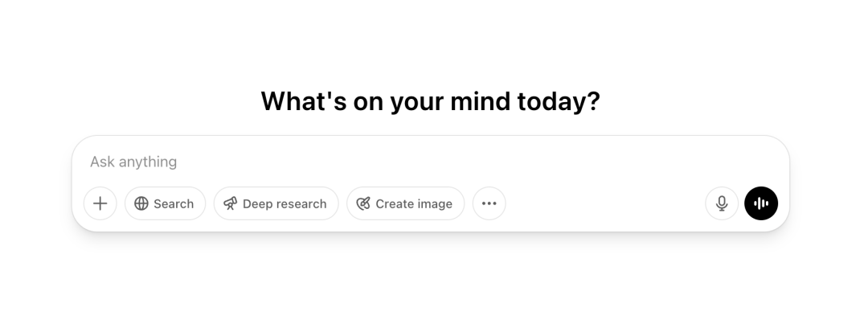Turn on Create image mode

tap(405, 203)
